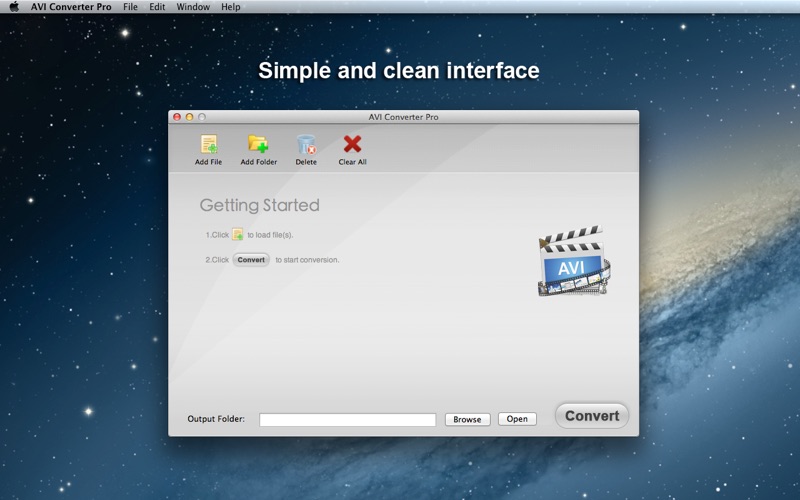
Task: Click the red X Clear All icon
Action: (353, 144)
